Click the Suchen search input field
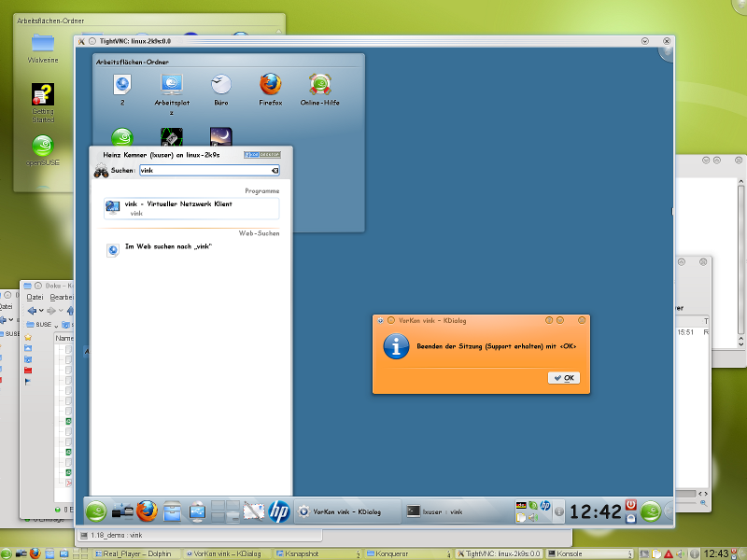747x560 pixels. 204,171
